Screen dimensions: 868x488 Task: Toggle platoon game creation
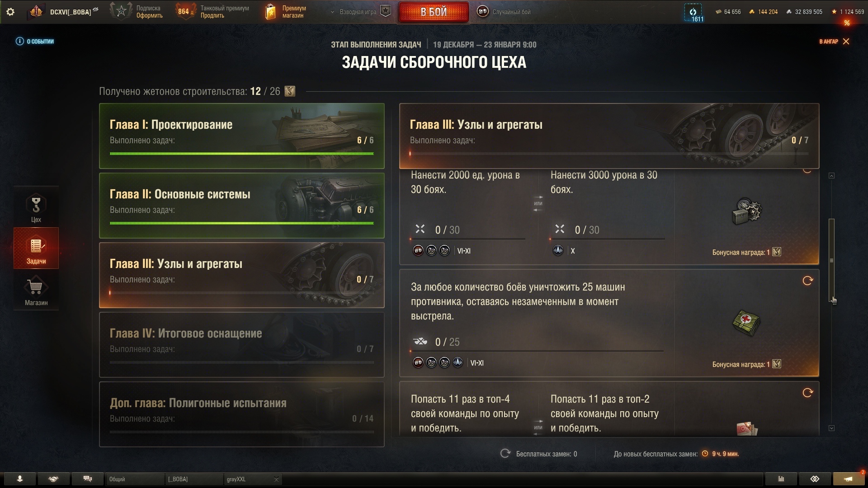pyautogui.click(x=385, y=11)
